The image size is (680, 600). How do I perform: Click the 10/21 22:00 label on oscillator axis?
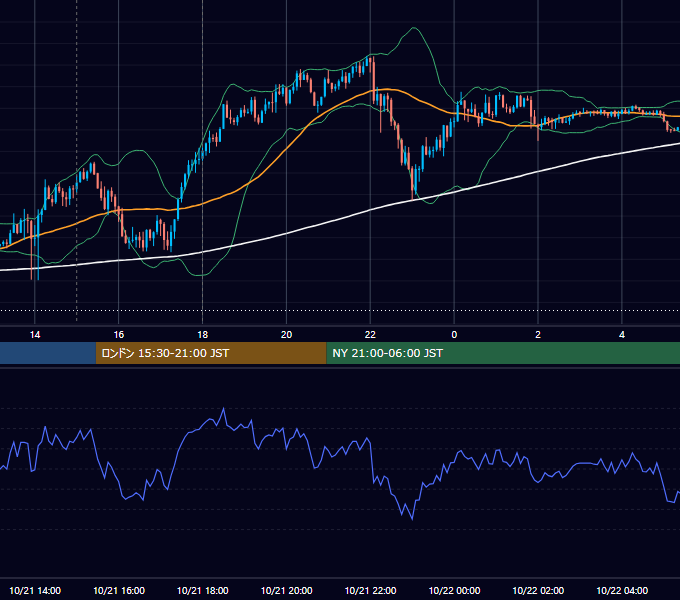click(370, 590)
